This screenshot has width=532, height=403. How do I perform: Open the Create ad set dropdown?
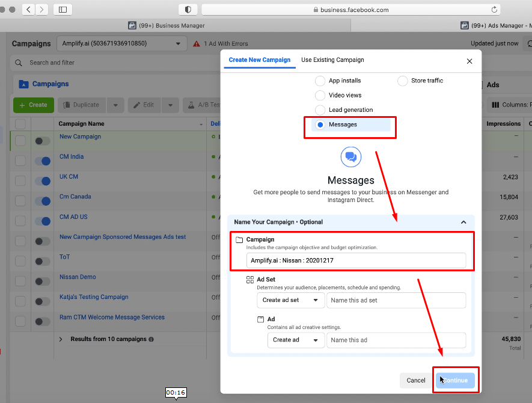290,300
